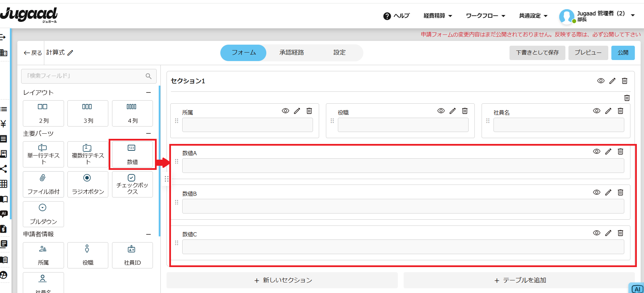Select the 数値 number field part
The height and width of the screenshot is (293, 644).
point(132,154)
